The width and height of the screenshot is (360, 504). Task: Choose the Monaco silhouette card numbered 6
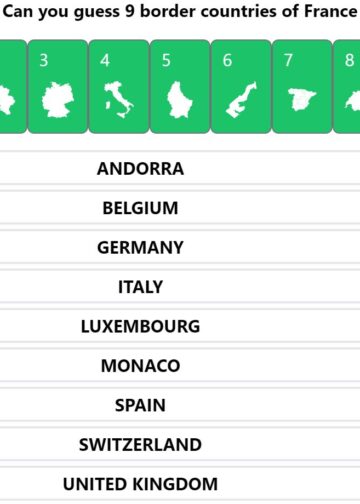point(241,86)
